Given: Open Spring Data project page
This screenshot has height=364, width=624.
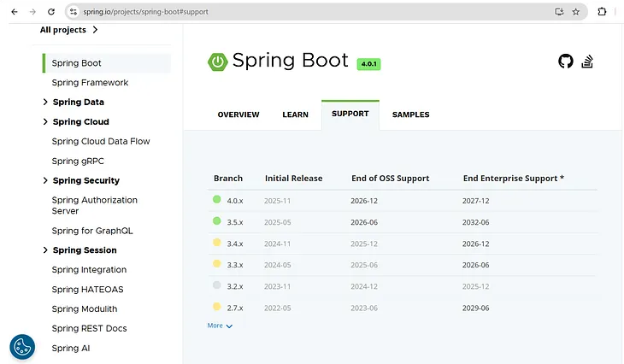Looking at the screenshot, I should click(79, 103).
